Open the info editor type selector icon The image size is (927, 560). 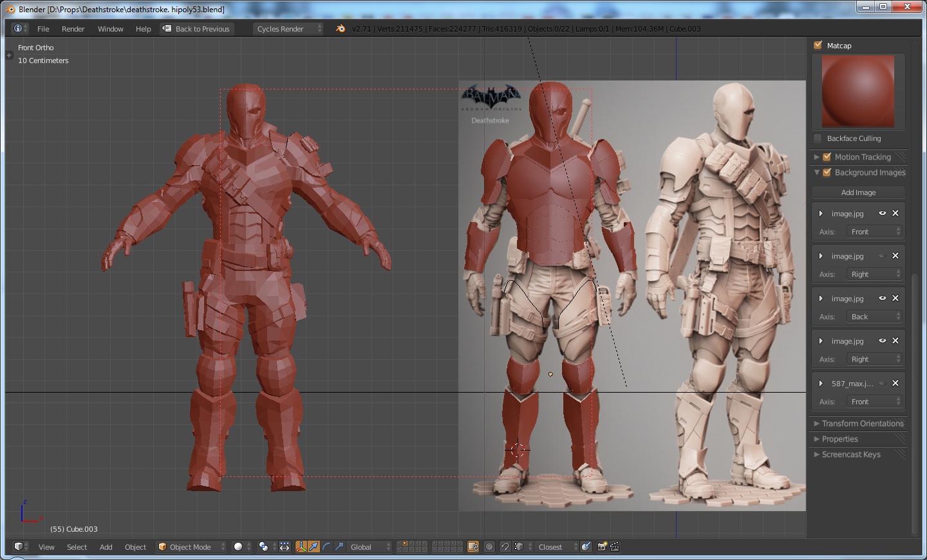point(19,28)
